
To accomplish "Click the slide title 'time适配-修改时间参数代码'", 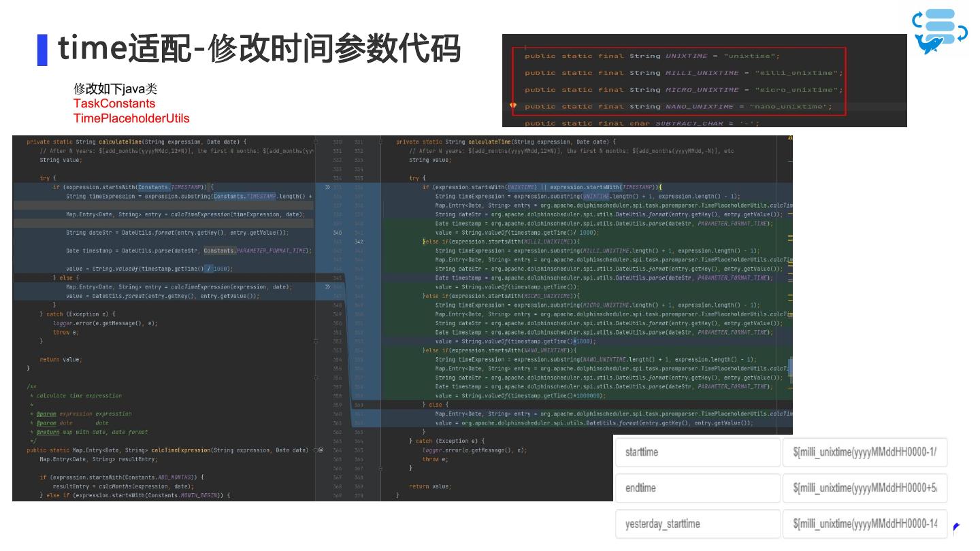I will 259,49.
